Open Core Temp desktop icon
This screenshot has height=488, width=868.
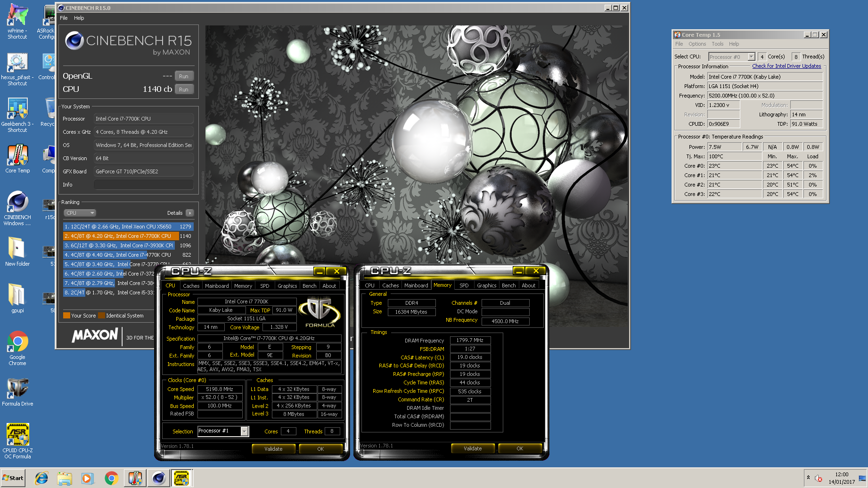tap(17, 159)
